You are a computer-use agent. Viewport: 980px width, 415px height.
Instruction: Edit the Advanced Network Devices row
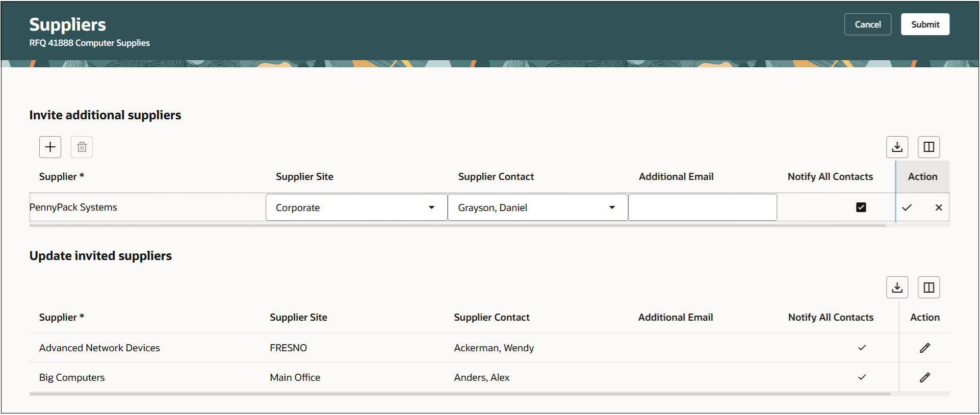point(925,348)
